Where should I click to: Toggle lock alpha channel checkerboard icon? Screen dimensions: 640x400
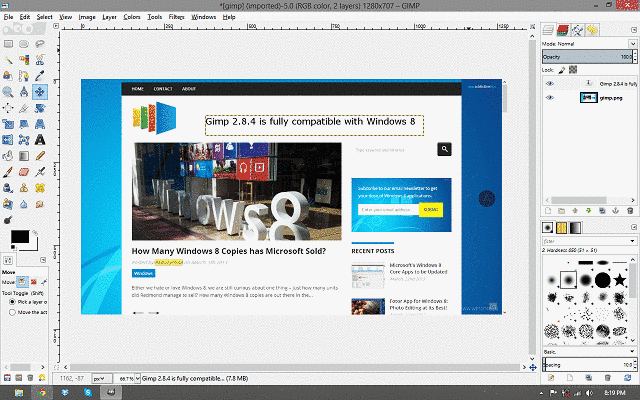coord(573,70)
